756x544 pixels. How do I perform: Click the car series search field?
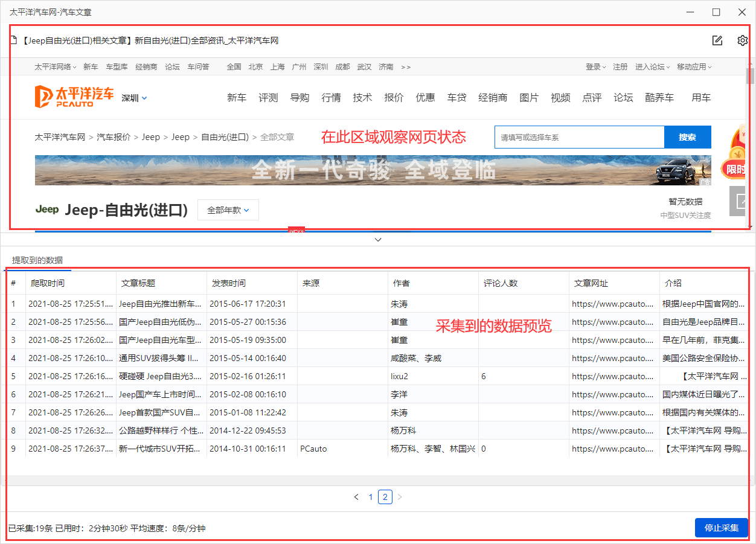(578, 137)
